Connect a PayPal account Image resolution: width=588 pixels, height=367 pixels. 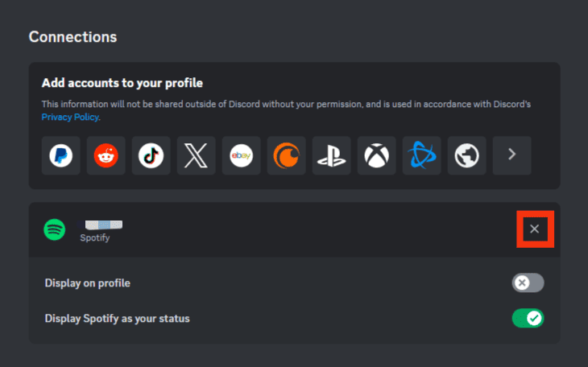[60, 155]
